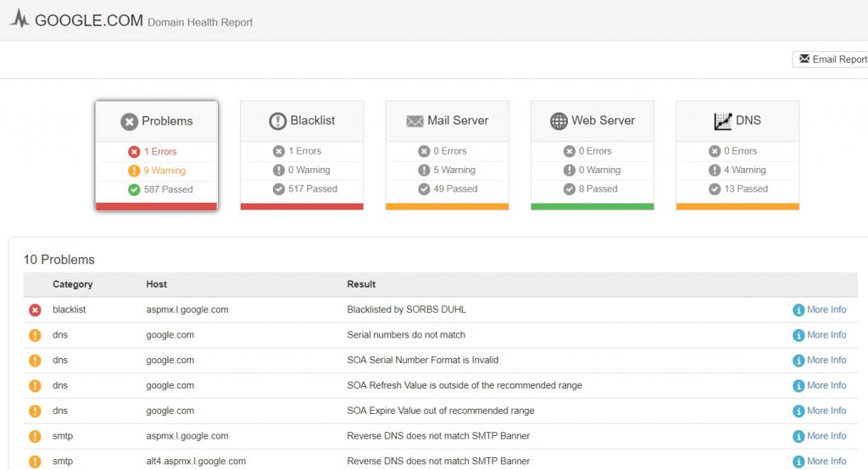Click the orange warning icon beside 9 Warning
868x470 pixels.
(x=134, y=171)
